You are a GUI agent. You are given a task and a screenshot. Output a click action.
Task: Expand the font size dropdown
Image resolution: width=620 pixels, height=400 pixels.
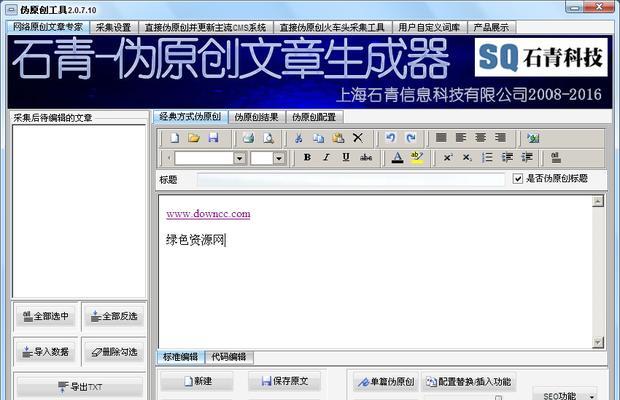point(279,158)
